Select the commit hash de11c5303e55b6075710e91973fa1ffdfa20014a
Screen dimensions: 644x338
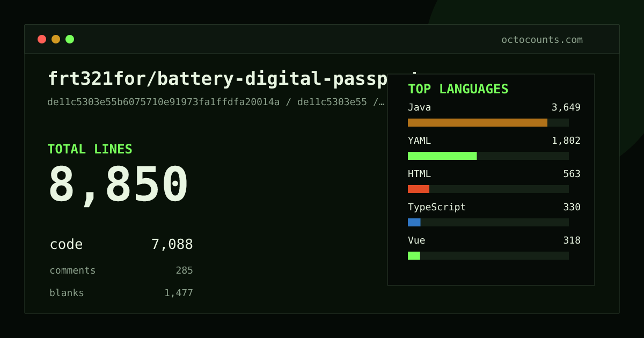click(163, 102)
